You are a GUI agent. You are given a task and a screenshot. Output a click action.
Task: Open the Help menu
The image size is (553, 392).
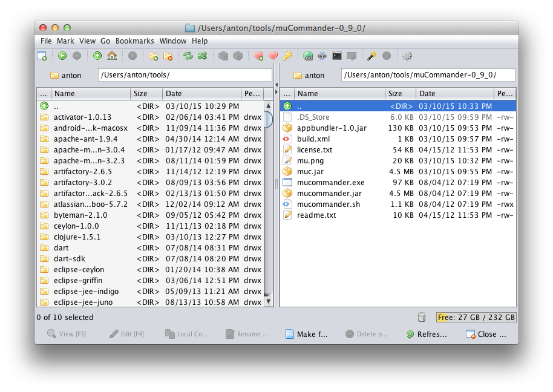(x=200, y=41)
